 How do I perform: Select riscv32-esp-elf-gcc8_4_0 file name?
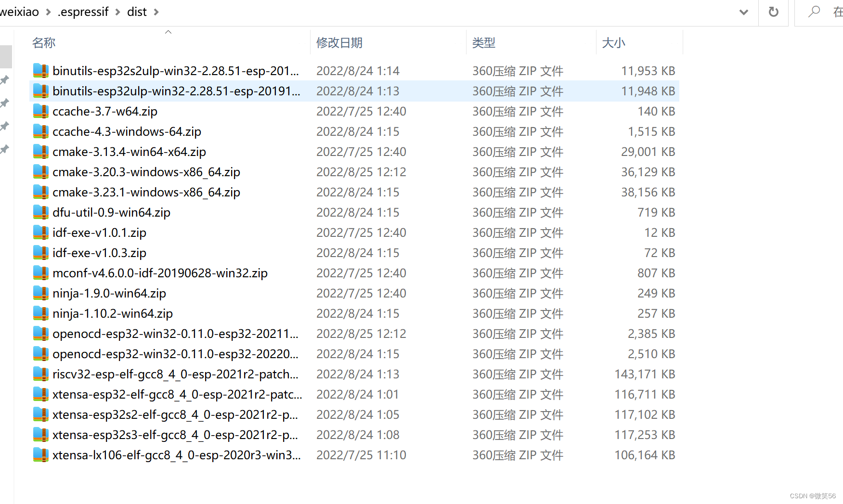(175, 374)
